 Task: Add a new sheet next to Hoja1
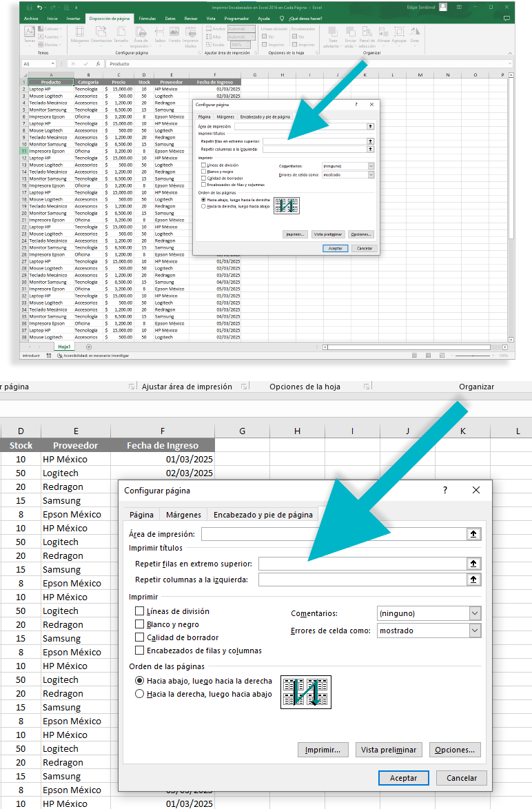point(88,347)
